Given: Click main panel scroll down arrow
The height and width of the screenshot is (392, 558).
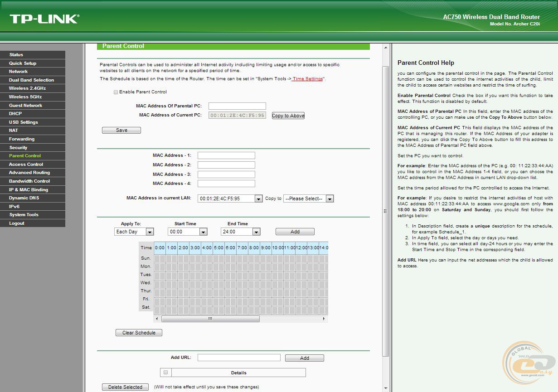Looking at the screenshot, I should pyautogui.click(x=386, y=388).
